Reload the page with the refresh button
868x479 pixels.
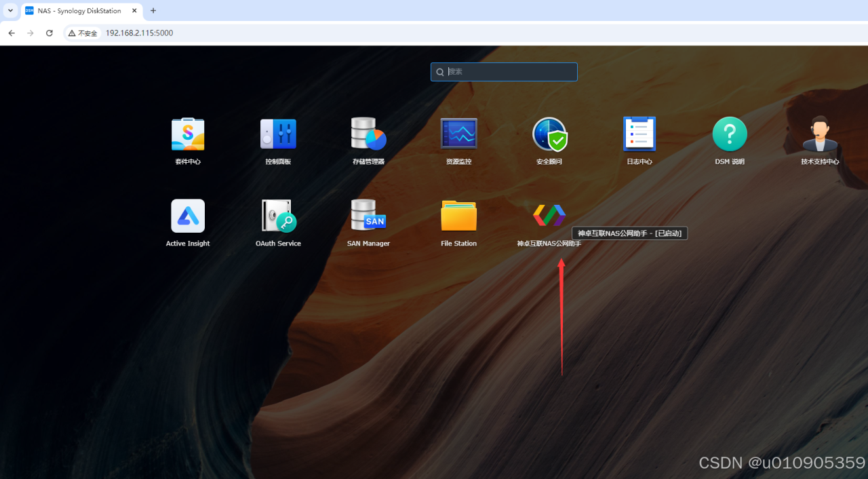pyautogui.click(x=50, y=33)
